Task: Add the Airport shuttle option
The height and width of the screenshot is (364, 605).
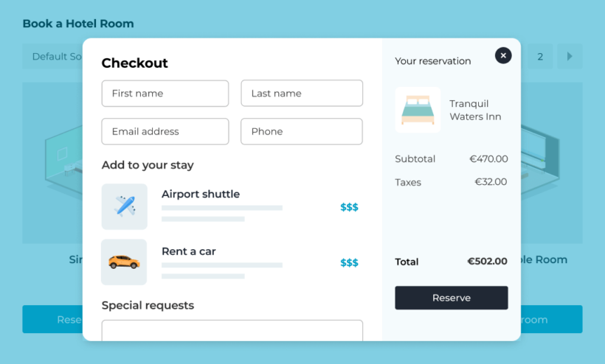Action: point(201,195)
